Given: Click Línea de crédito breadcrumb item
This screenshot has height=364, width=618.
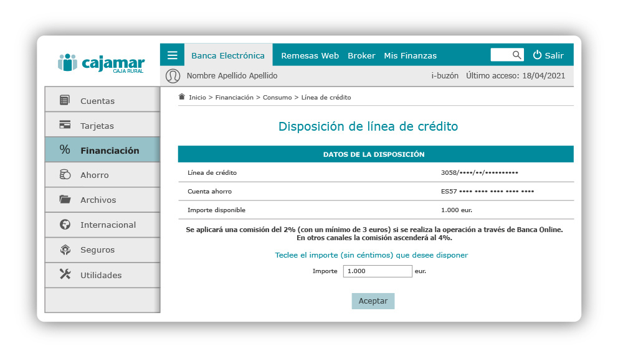Looking at the screenshot, I should 326,97.
